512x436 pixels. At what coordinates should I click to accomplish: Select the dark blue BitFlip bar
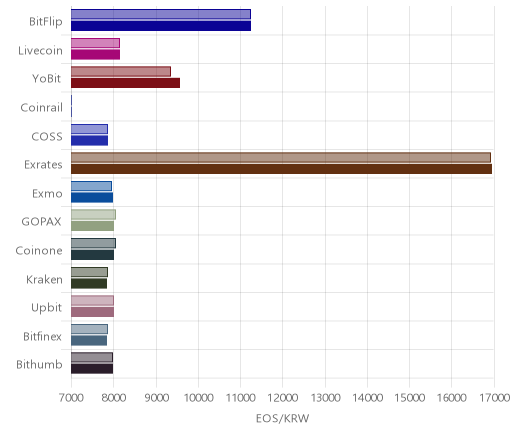(161, 26)
